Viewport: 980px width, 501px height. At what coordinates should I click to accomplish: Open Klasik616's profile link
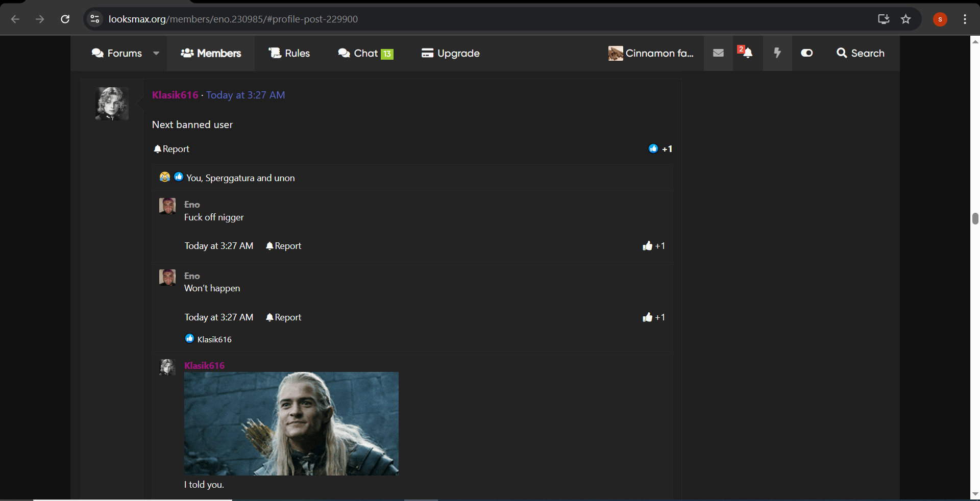175,95
